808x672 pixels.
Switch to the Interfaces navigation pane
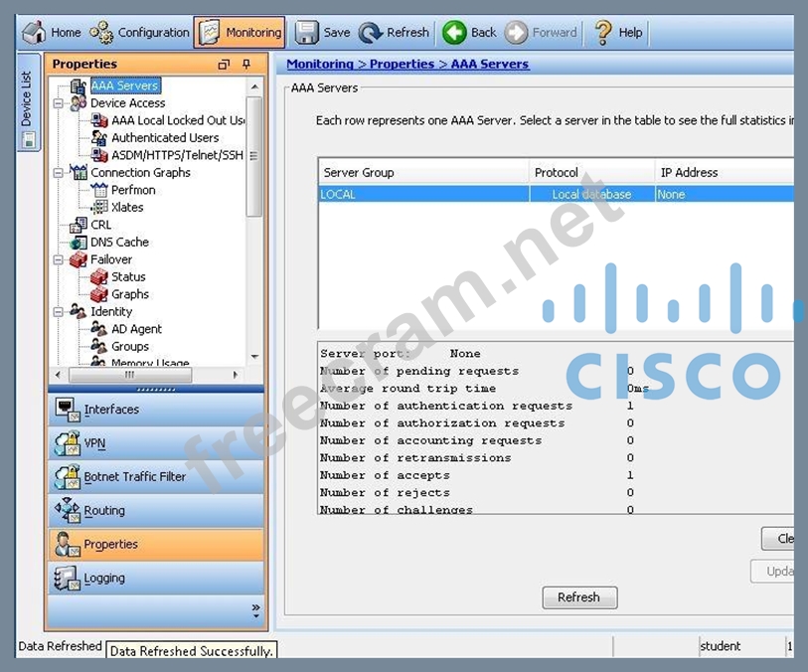coord(111,410)
